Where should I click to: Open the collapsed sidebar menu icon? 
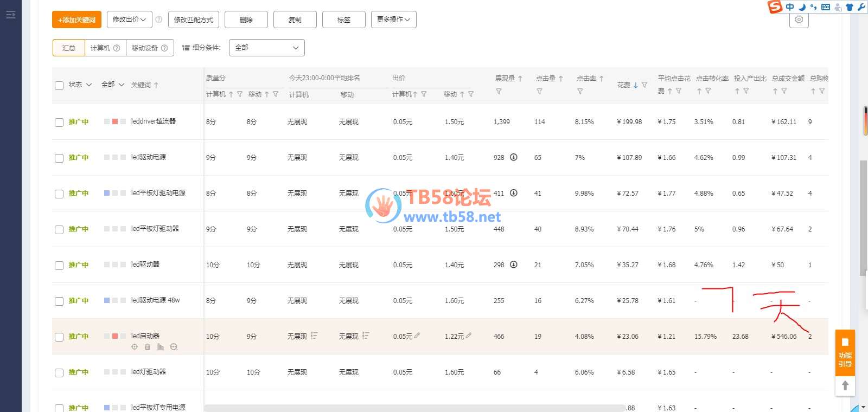click(x=10, y=15)
